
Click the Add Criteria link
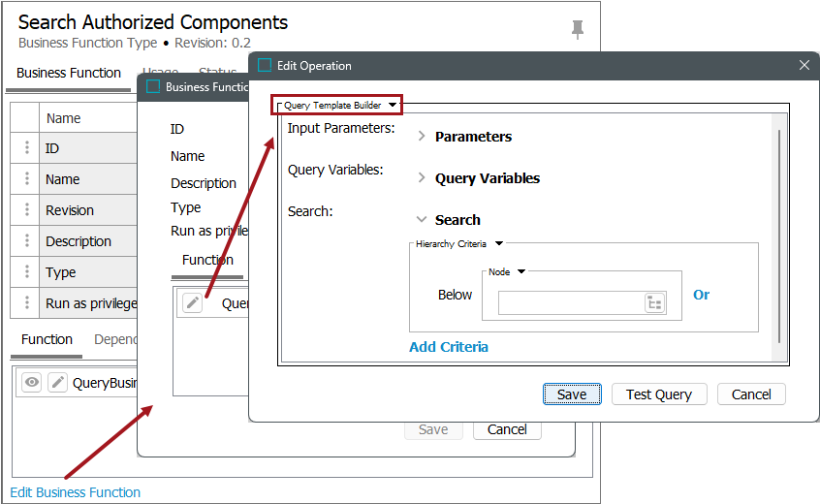coord(449,347)
